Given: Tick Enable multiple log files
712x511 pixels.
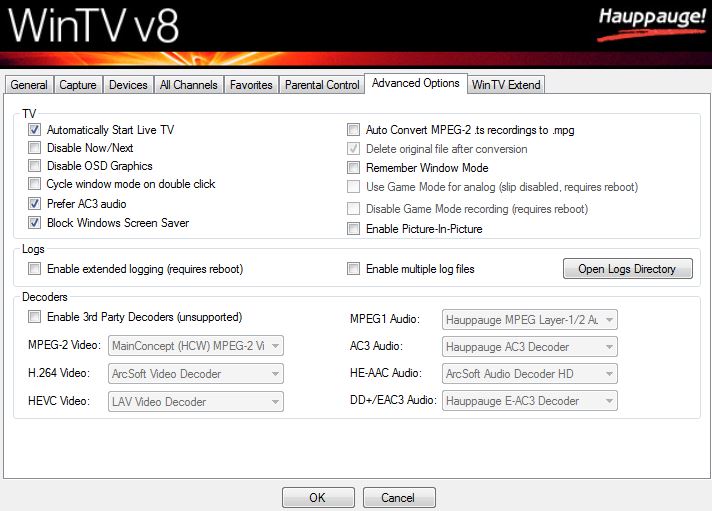Looking at the screenshot, I should 353,269.
